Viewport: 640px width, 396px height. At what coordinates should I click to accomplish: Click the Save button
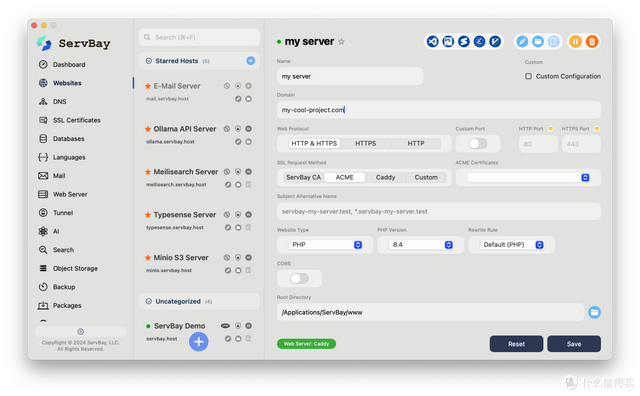tap(574, 344)
